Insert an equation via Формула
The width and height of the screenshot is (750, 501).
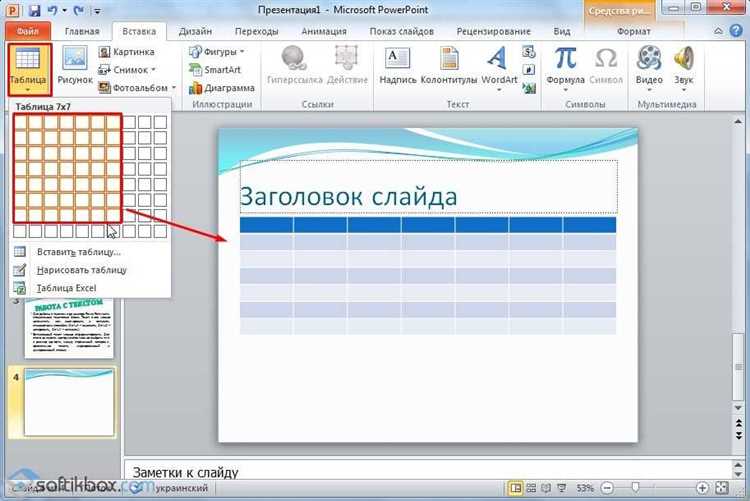point(566,68)
